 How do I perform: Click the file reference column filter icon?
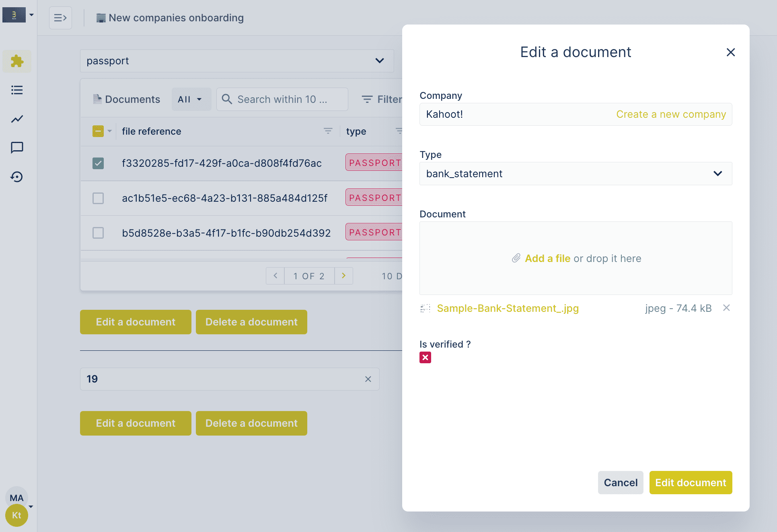coord(328,131)
